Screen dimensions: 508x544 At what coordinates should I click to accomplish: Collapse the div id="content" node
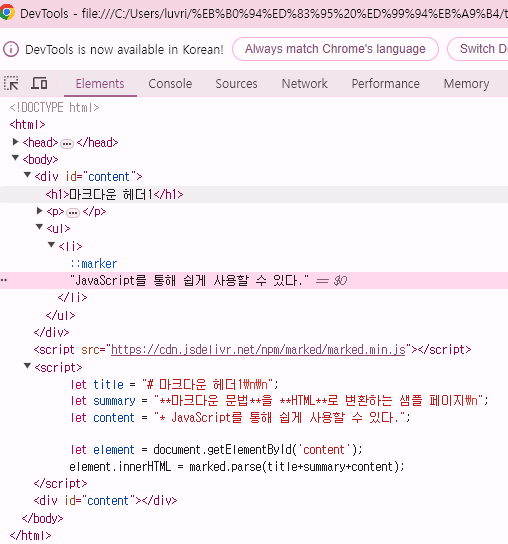click(27, 175)
